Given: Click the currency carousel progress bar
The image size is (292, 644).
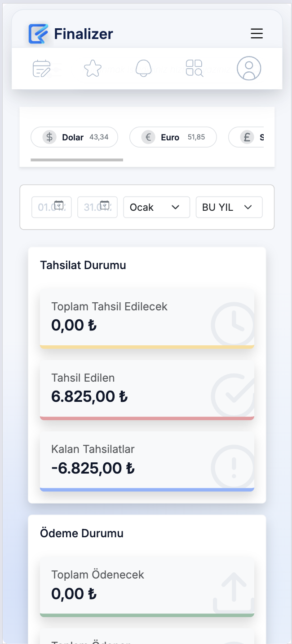Looking at the screenshot, I should (x=76, y=160).
